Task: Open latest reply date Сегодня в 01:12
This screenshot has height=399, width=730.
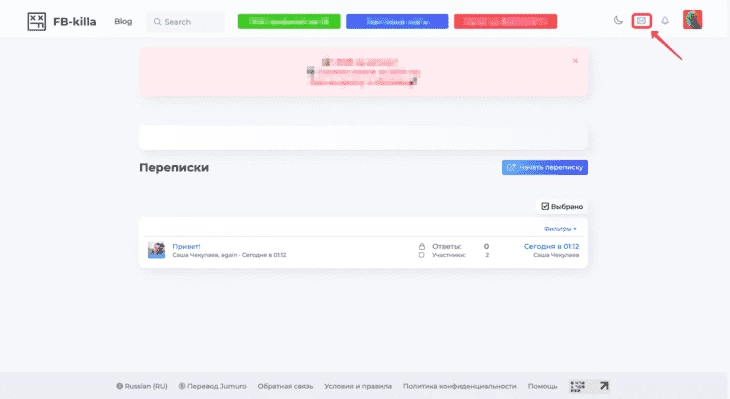Action: point(551,246)
